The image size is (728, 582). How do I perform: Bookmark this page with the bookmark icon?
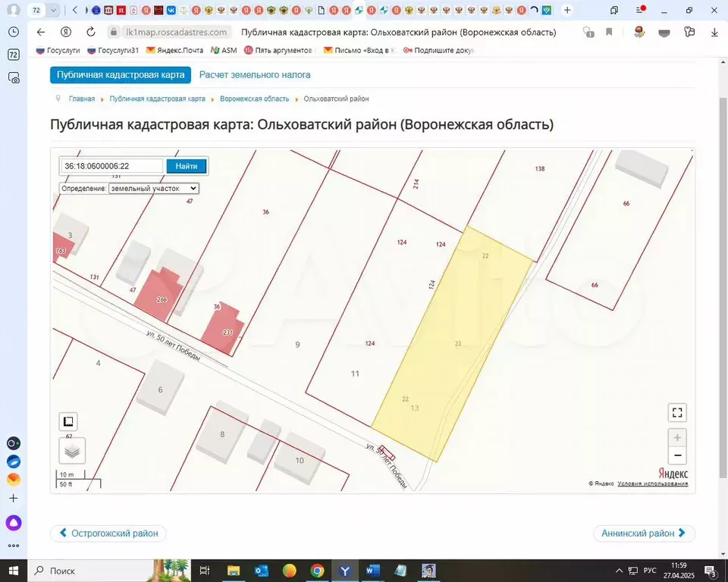609,32
